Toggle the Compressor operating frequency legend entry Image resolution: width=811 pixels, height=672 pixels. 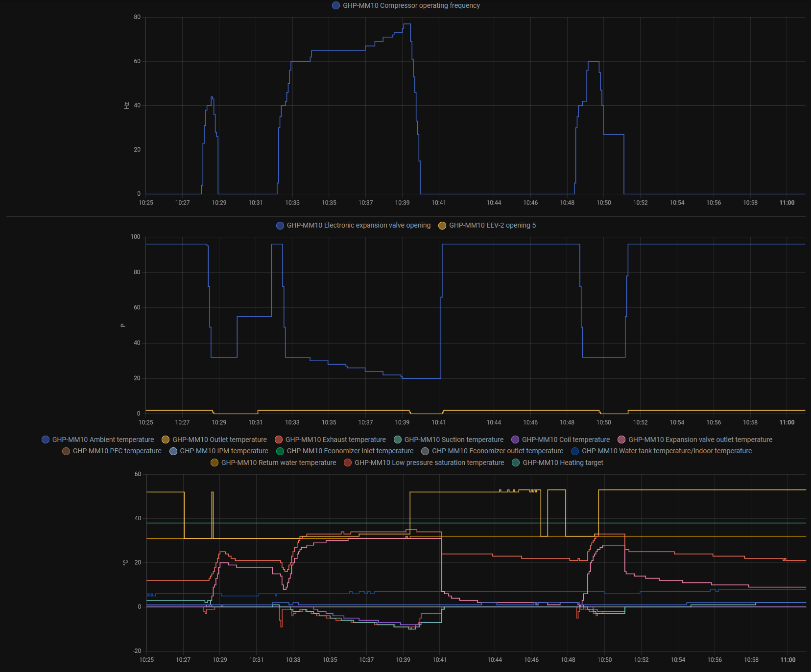click(x=411, y=6)
